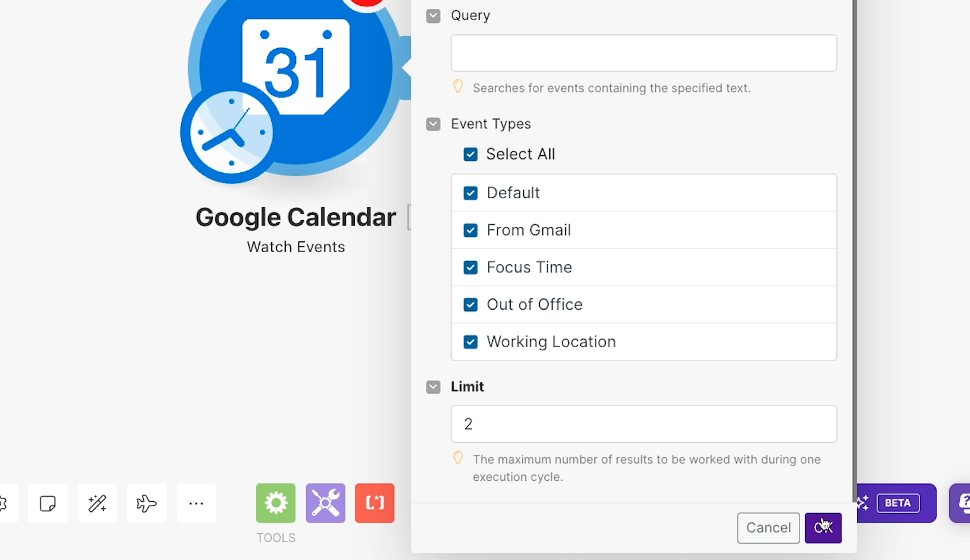Click the Google Calendar module title
970x560 pixels.
tap(296, 217)
